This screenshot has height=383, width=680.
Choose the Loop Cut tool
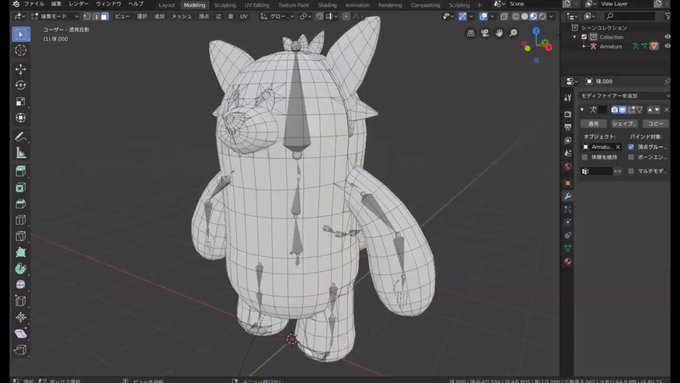pos(20,220)
